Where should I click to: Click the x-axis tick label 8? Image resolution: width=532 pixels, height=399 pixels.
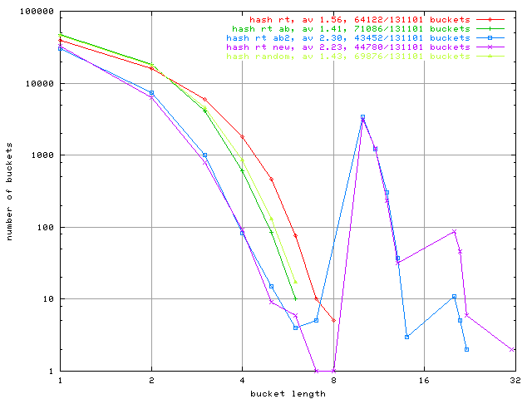click(333, 381)
